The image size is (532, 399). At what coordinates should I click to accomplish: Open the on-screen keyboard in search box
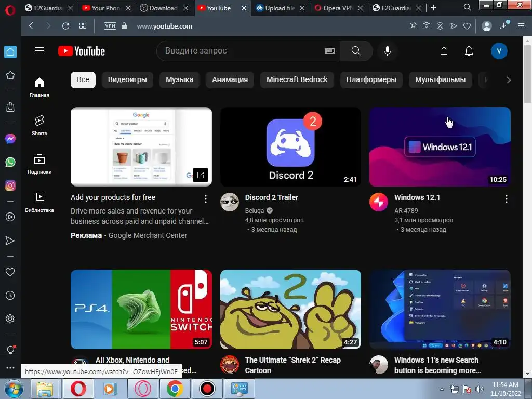pos(329,51)
